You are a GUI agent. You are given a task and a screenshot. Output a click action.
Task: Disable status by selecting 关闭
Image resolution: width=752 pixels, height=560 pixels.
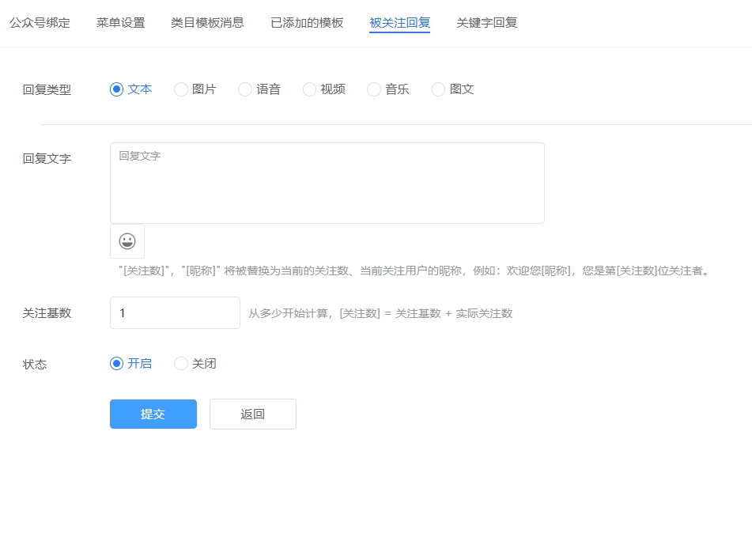(180, 364)
